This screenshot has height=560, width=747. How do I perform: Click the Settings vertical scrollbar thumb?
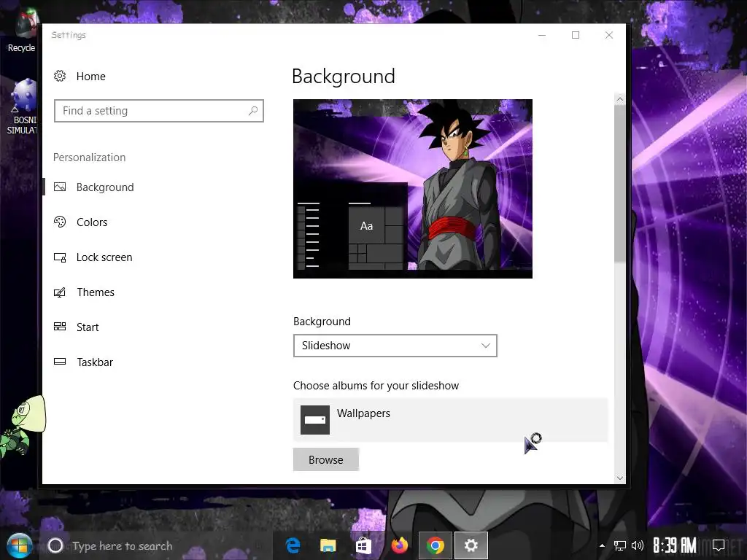coord(620,183)
